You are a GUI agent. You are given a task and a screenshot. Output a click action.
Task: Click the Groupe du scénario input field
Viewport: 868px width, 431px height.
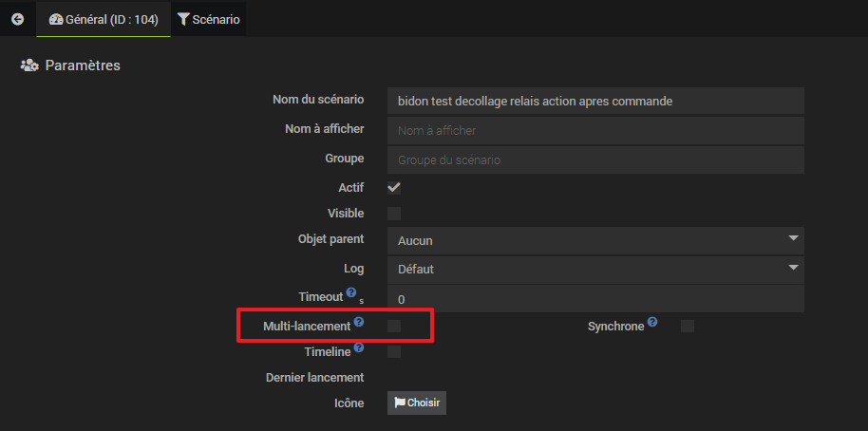pos(595,159)
